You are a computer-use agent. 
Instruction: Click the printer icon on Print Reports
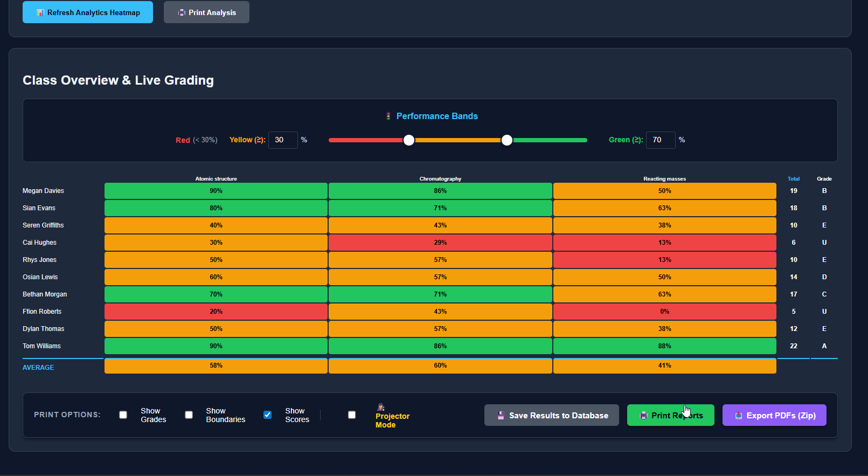pos(643,416)
